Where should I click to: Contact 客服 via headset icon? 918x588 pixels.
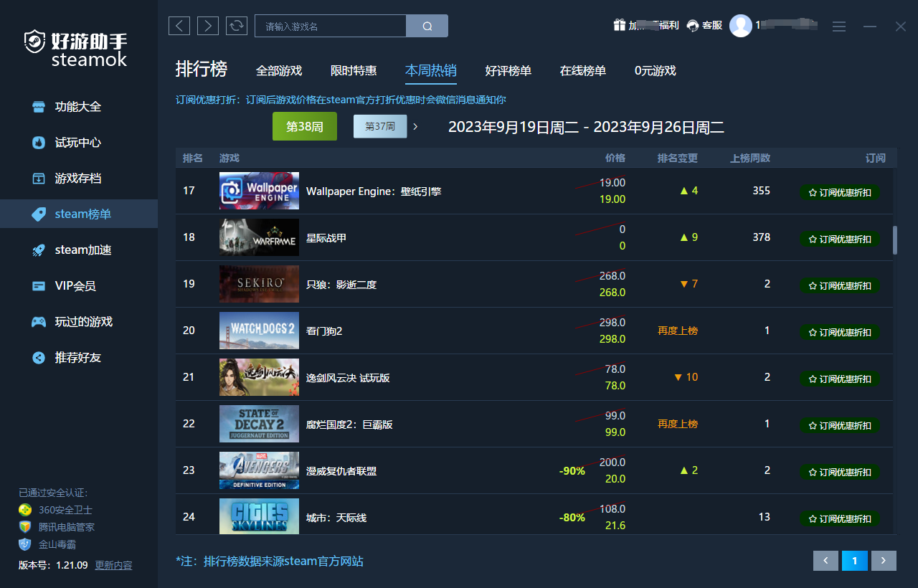pos(693,26)
